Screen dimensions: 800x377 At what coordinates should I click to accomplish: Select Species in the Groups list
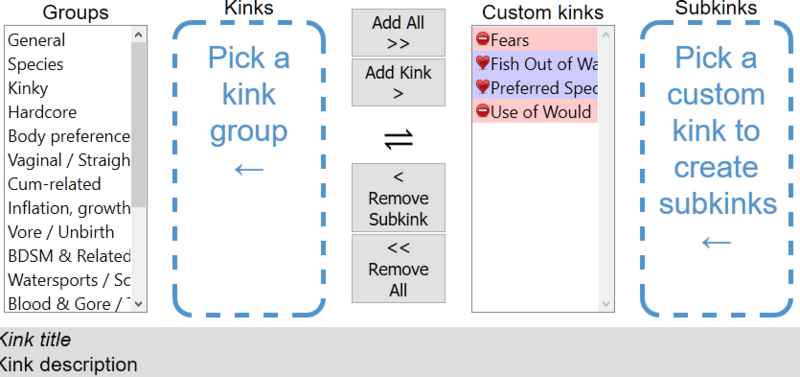tap(68, 64)
